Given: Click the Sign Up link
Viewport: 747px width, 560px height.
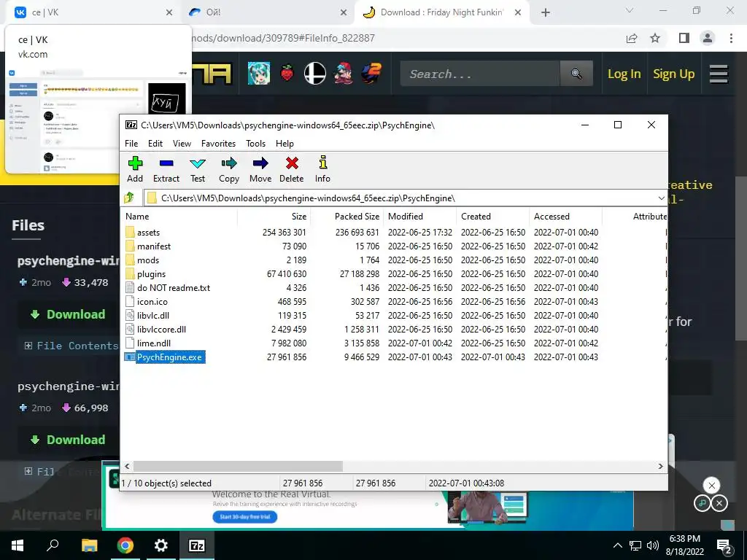Looking at the screenshot, I should (x=673, y=74).
